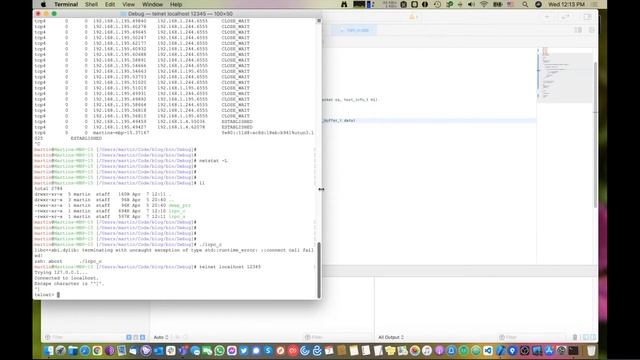Click 'Trying 127.0.0.1...' output line
Image resolution: width=640 pixels, height=360 pixels.
61,272
